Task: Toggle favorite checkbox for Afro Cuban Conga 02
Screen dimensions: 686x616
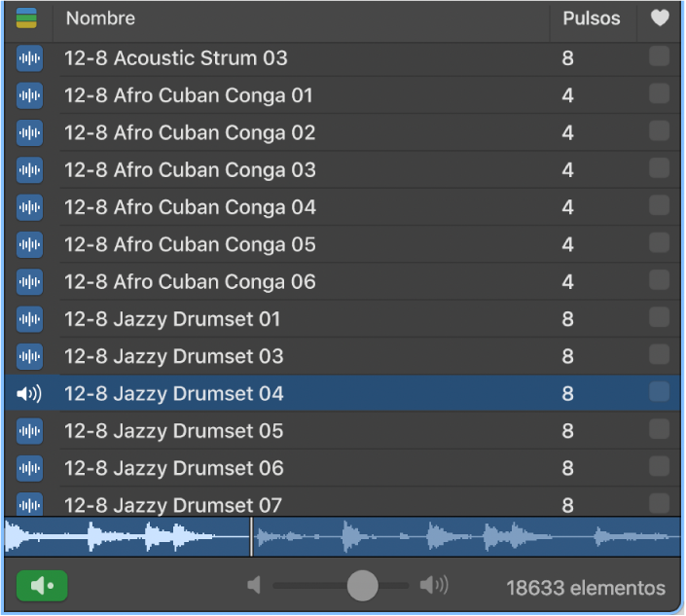Action: click(659, 132)
